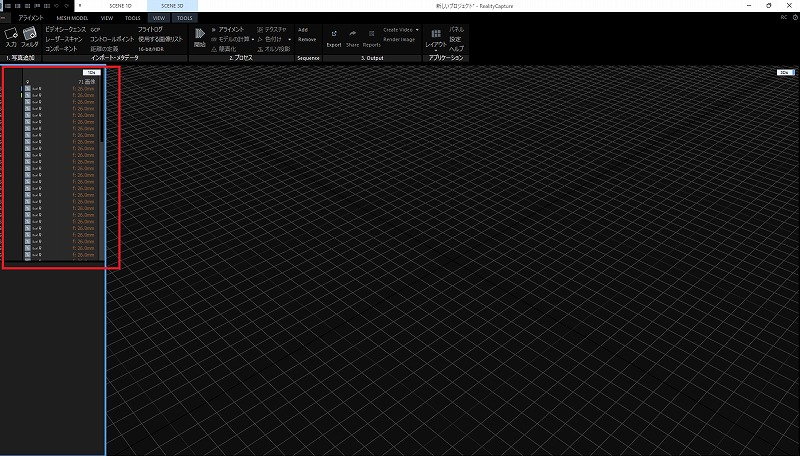Click the 開始 (Start) process icon

pyautogui.click(x=199, y=38)
